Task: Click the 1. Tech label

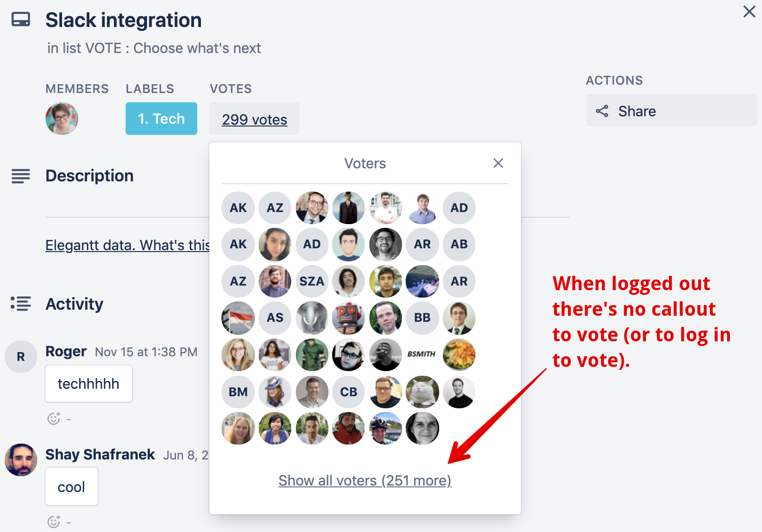Action: [x=161, y=119]
